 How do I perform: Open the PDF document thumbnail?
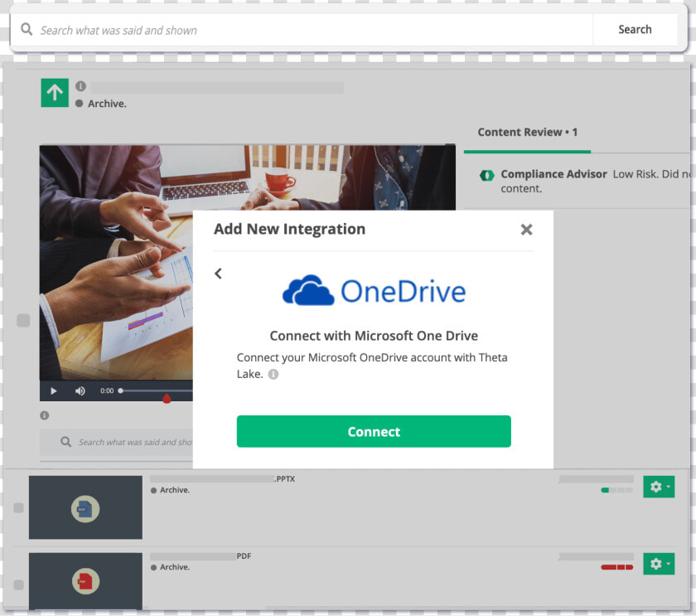[85, 581]
